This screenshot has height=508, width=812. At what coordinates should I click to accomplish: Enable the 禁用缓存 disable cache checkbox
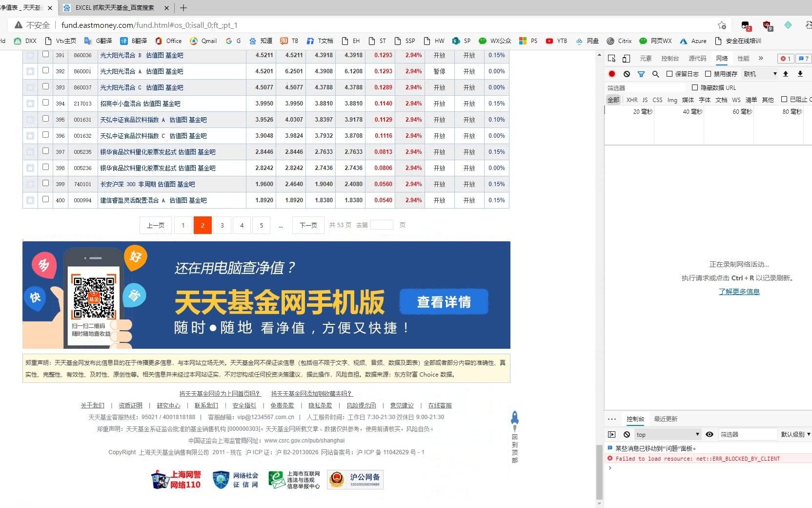click(708, 74)
